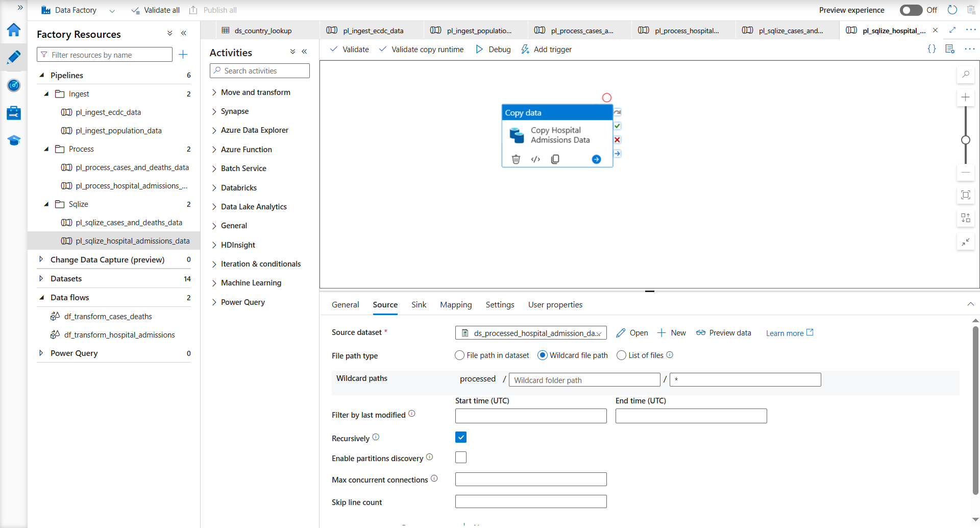Open Learn more link
Screen dimensions: 980x528
coord(790,333)
